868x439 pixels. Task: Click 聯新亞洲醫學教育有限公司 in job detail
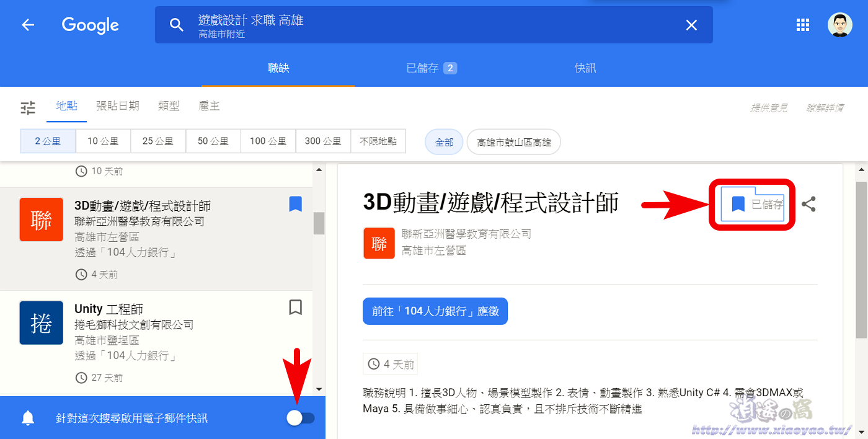(x=466, y=234)
